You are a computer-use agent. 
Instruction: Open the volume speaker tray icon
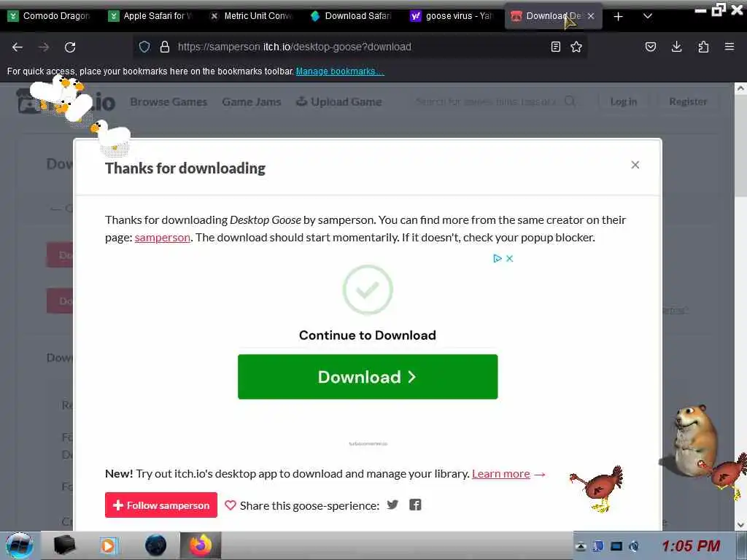634,546
